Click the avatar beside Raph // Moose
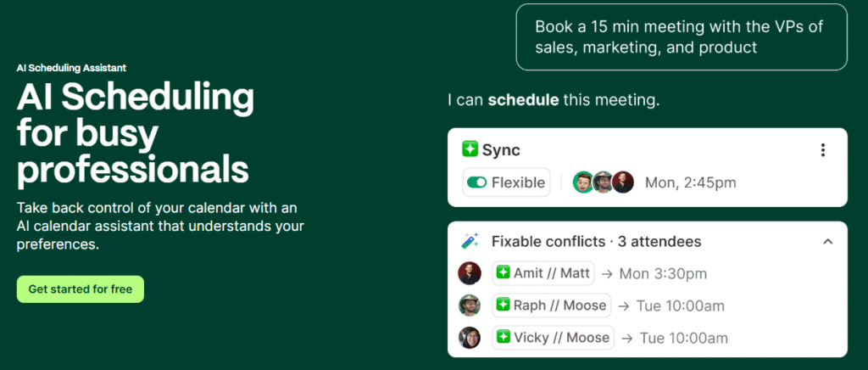 click(x=470, y=306)
